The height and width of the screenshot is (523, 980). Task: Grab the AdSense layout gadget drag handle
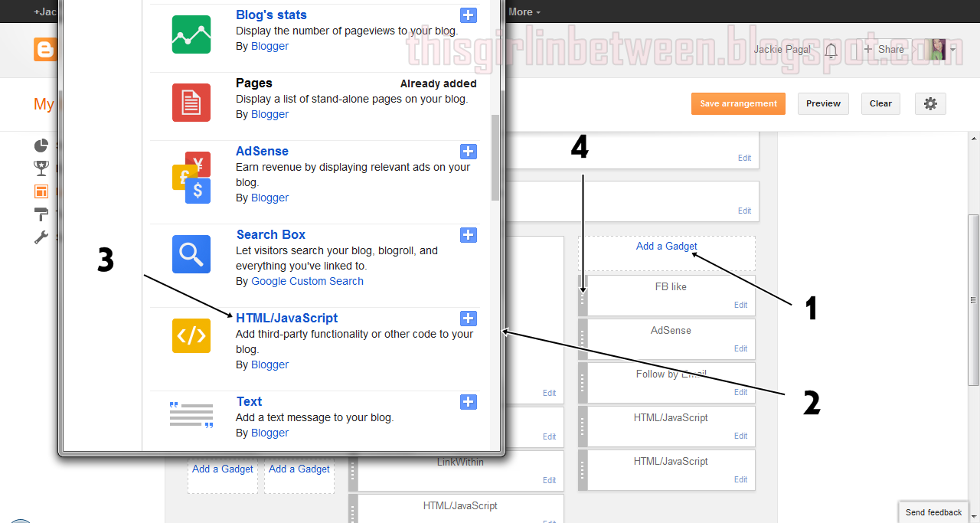(x=583, y=339)
